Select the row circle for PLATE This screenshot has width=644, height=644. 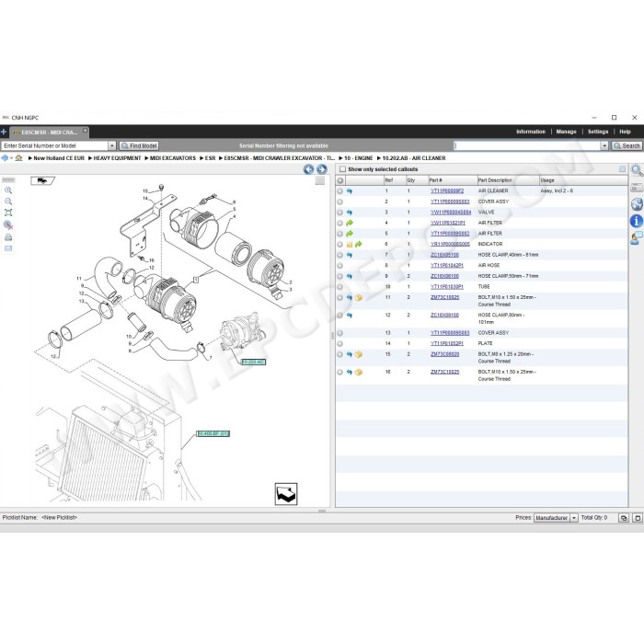pos(340,344)
